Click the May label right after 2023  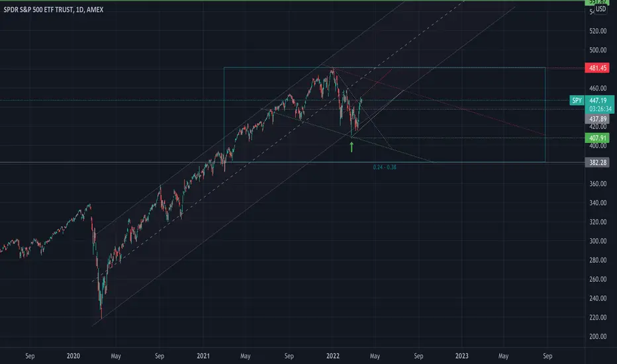click(x=503, y=356)
